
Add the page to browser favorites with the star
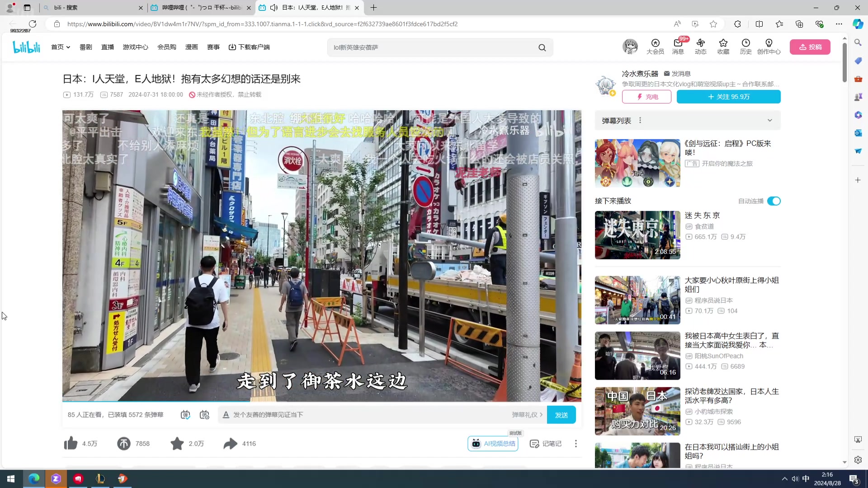pos(713,24)
